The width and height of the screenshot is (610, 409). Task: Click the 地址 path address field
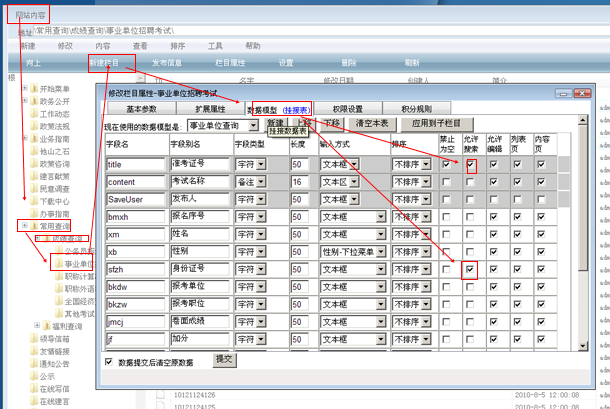click(319, 31)
